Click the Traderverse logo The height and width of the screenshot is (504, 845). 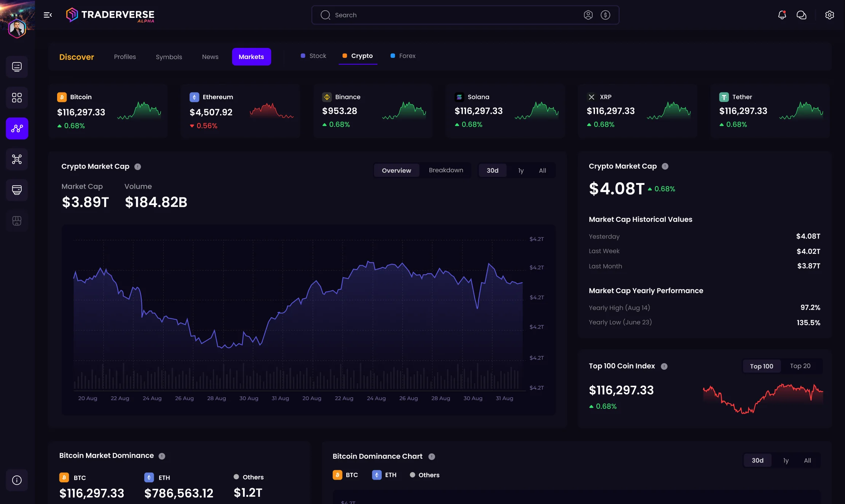110,15
